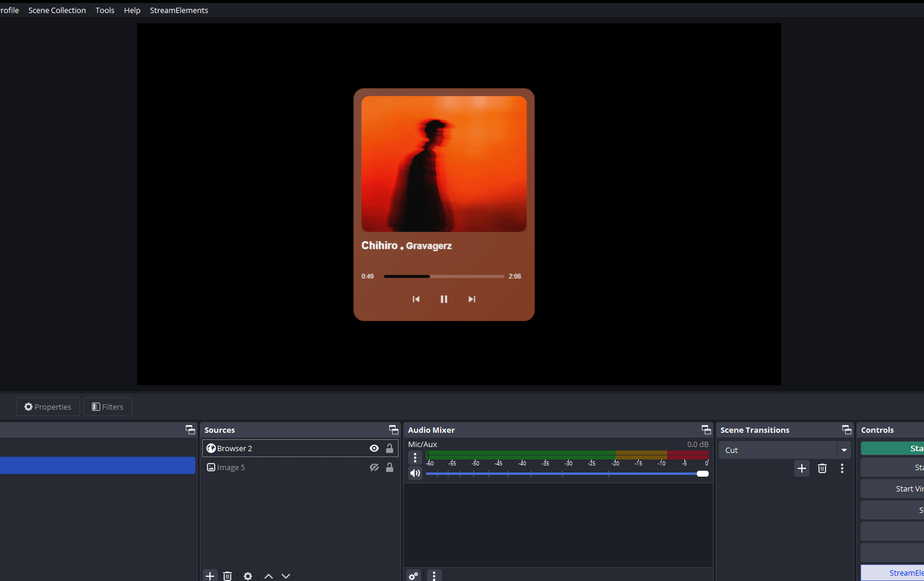Click the Gravagerz artist name

click(x=429, y=246)
